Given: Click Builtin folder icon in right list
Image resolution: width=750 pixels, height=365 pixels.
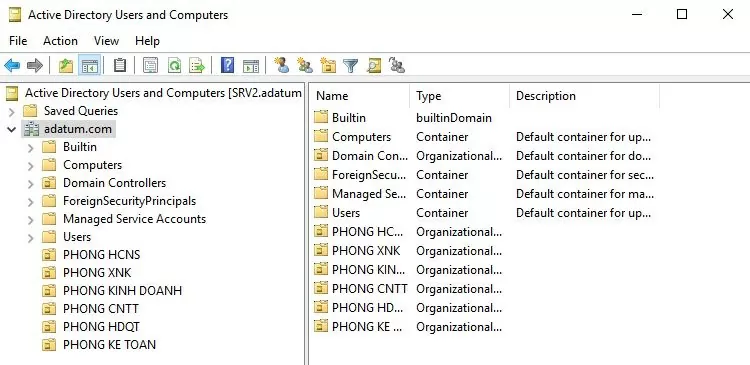Looking at the screenshot, I should [321, 117].
